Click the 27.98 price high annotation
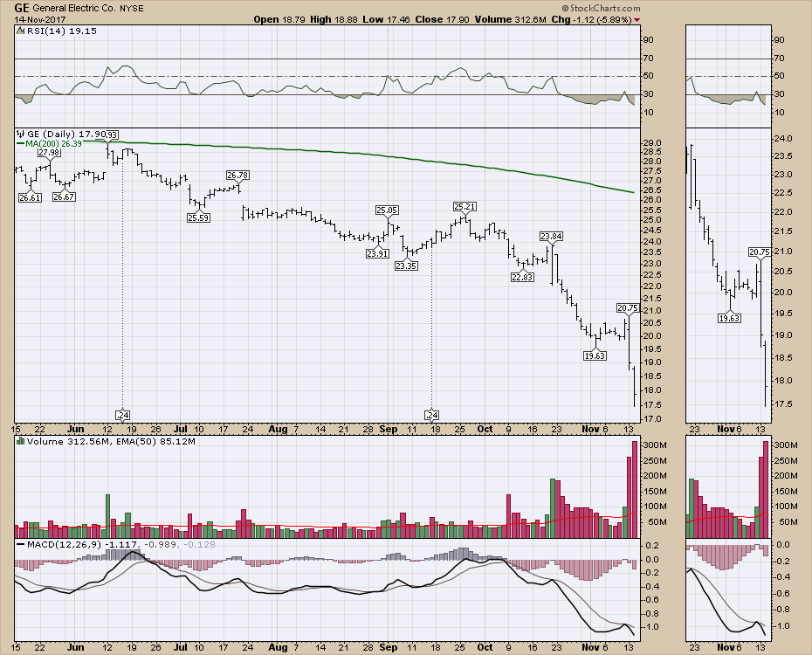The width and height of the screenshot is (812, 655). (x=49, y=153)
